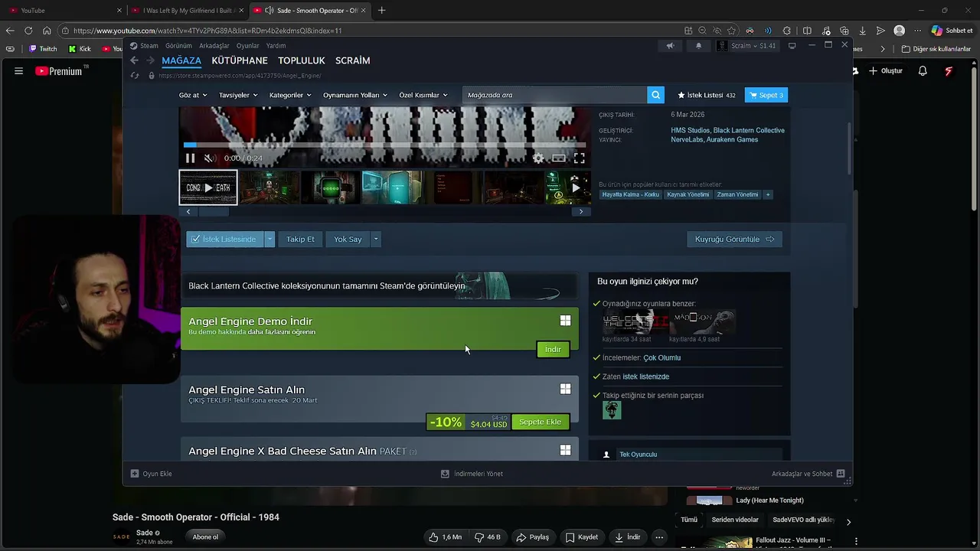Pause the Angel Engine trailer video
Image resolution: width=980 pixels, height=551 pixels.
[190, 158]
